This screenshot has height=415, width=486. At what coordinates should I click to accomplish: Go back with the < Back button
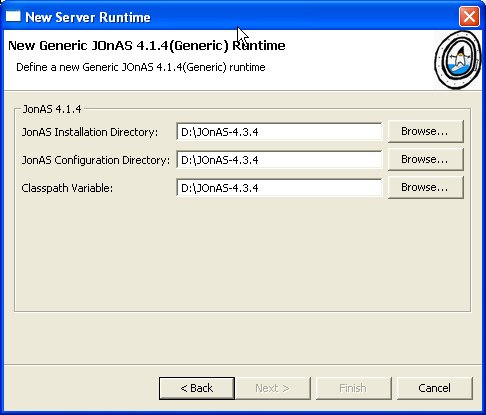(197, 388)
